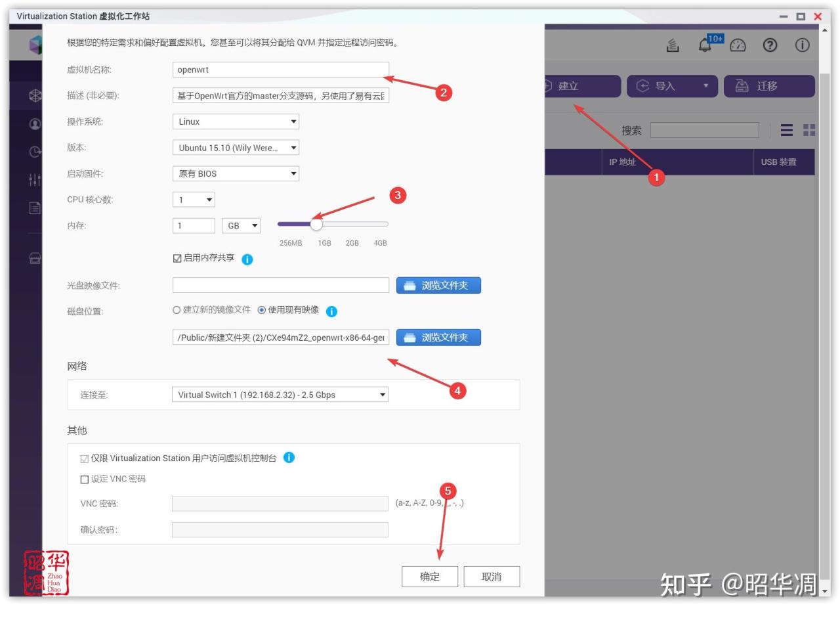Show info tooltip for disk location
Screen dimensions: 840x620
pos(331,311)
